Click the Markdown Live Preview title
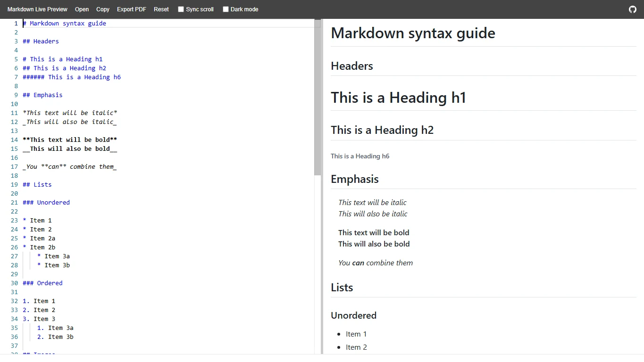Image resolution: width=644 pixels, height=362 pixels. click(x=37, y=9)
